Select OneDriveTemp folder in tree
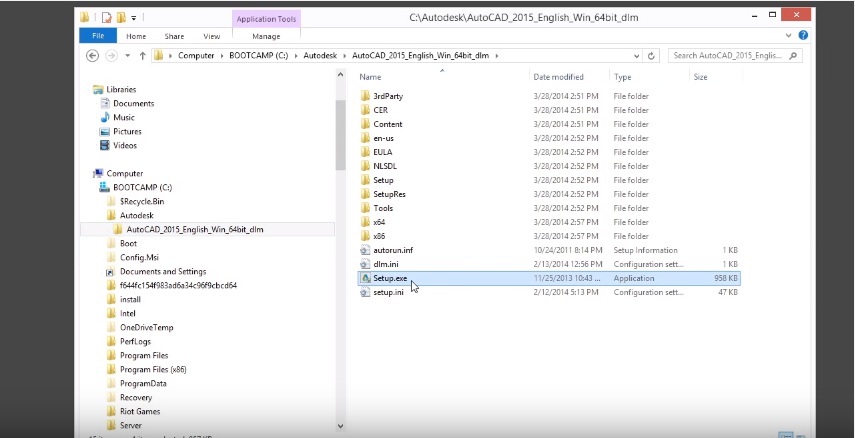 click(140, 328)
